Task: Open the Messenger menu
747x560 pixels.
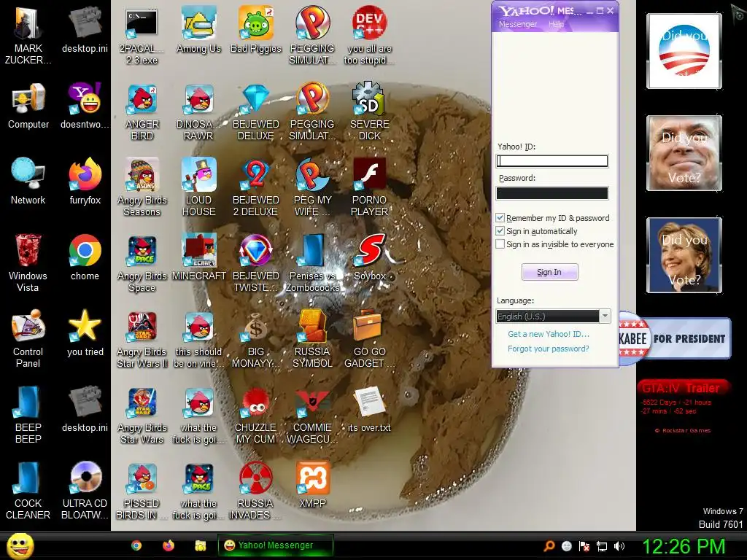Action: point(517,24)
